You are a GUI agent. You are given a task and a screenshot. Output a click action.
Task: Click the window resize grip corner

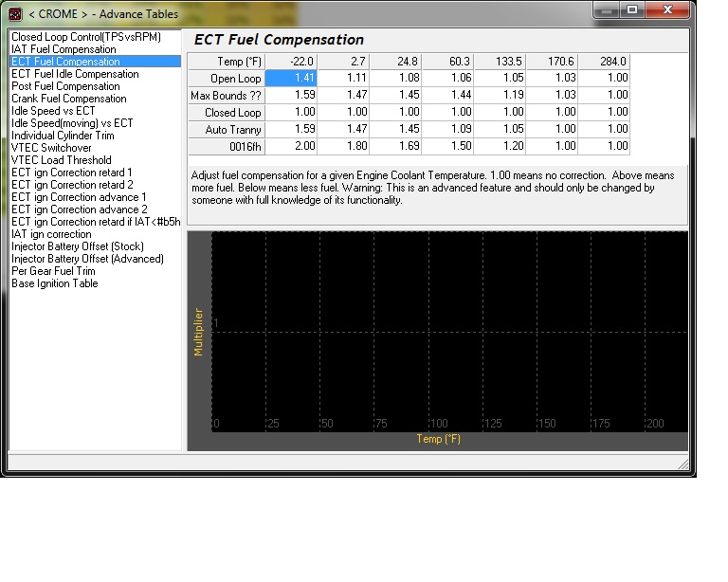[682, 464]
